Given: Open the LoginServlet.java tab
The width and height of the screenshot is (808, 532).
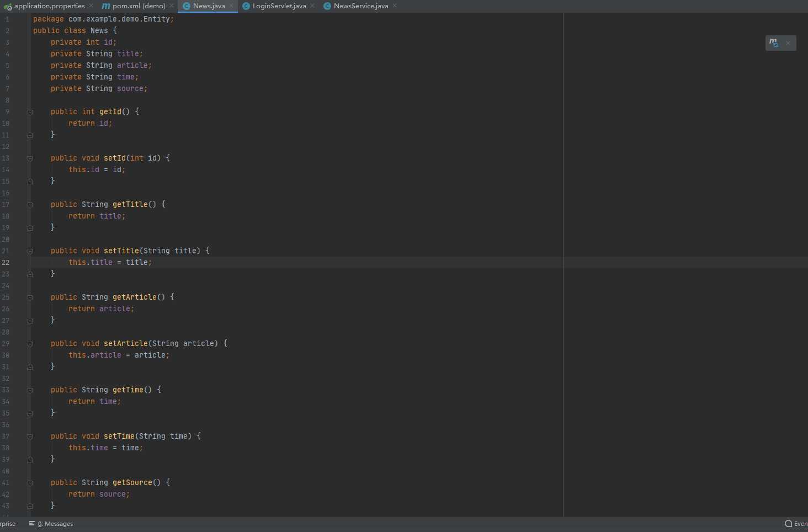Looking at the screenshot, I should point(279,6).
